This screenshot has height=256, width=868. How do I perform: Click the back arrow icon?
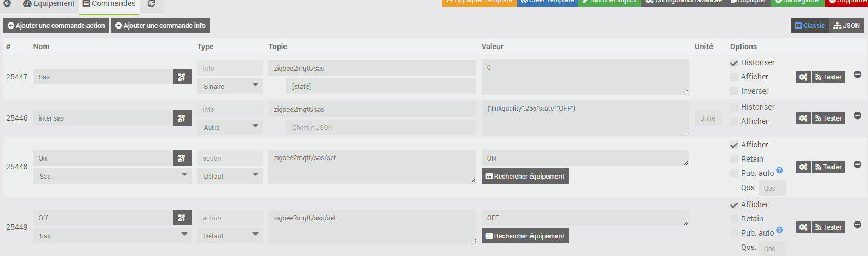point(8,4)
